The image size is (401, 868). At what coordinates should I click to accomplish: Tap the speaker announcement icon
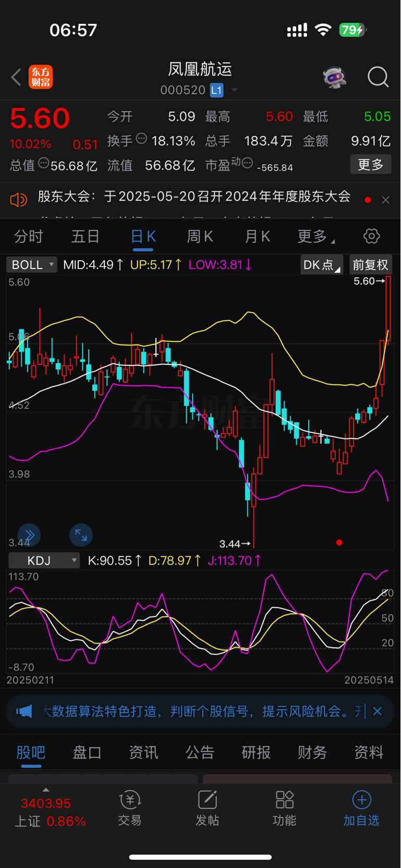[x=18, y=200]
